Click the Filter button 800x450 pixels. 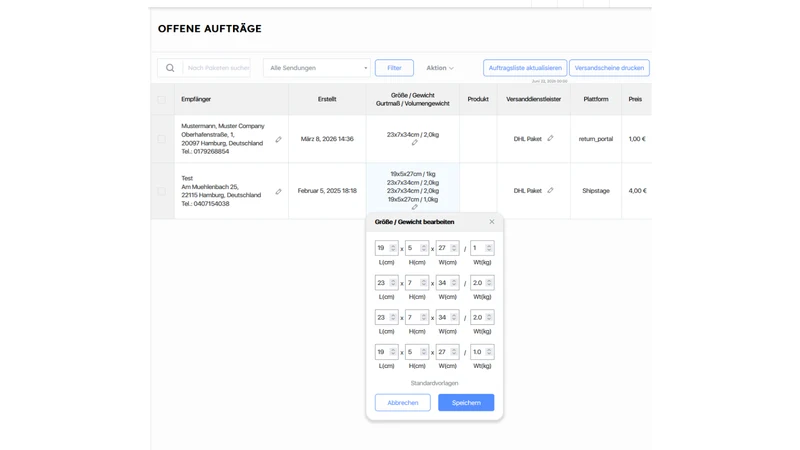click(394, 68)
